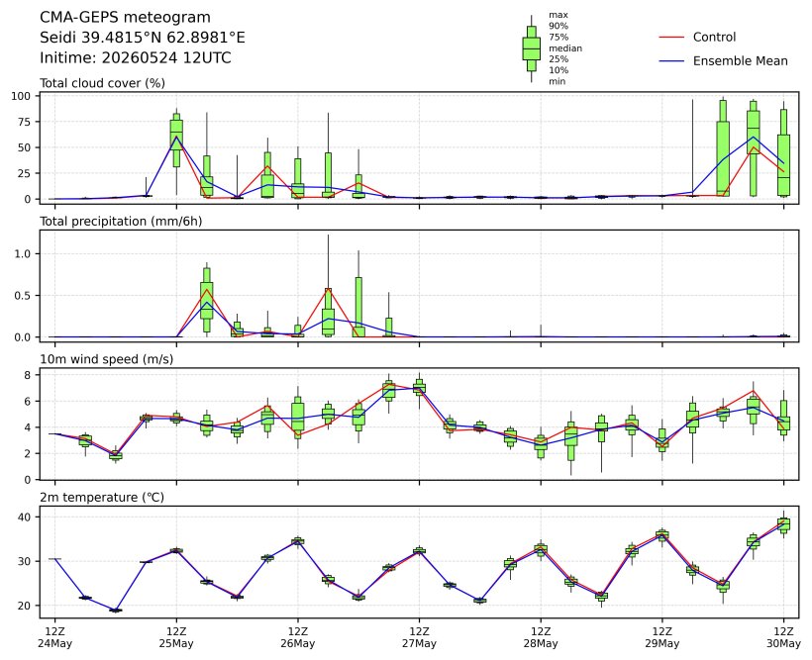Image resolution: width=812 pixels, height=660 pixels.
Task: Click the median label in the legend
Action: [565, 48]
